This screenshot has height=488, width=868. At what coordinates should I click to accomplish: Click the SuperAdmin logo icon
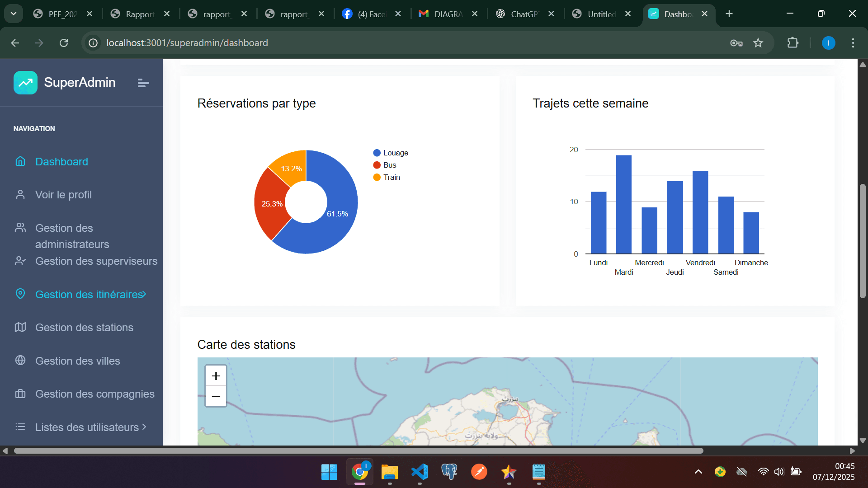(25, 83)
